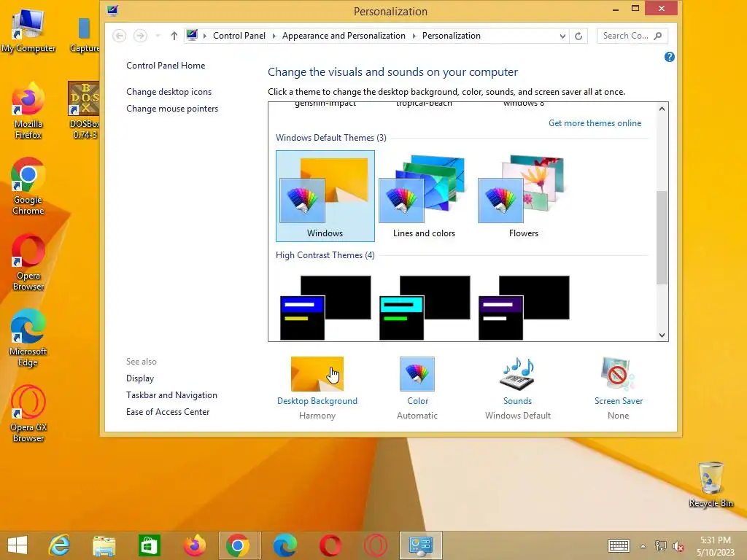The height and width of the screenshot is (560, 747).
Task: Click the theme list scroll down arrow
Action: [662, 335]
